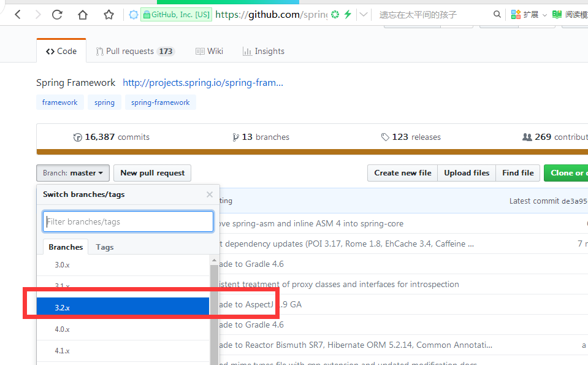Click the Find file button

(518, 173)
